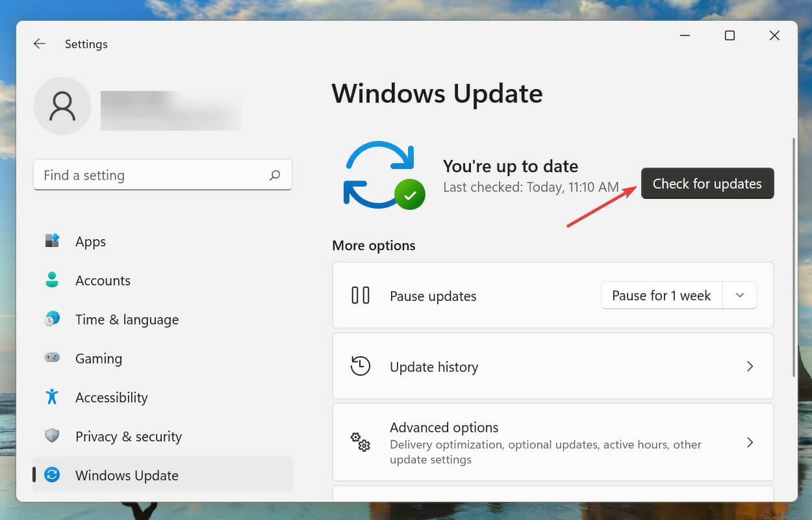Click the Advanced options gears icon
This screenshot has height=520, width=812.
point(361,442)
